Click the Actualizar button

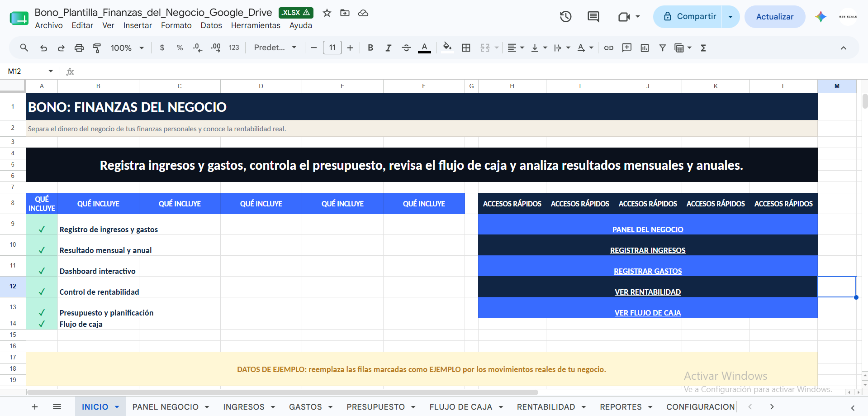(775, 17)
